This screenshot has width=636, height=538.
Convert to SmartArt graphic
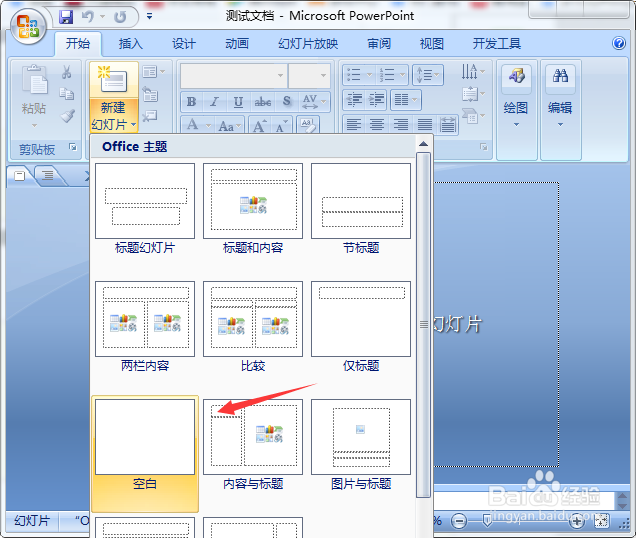(x=473, y=116)
